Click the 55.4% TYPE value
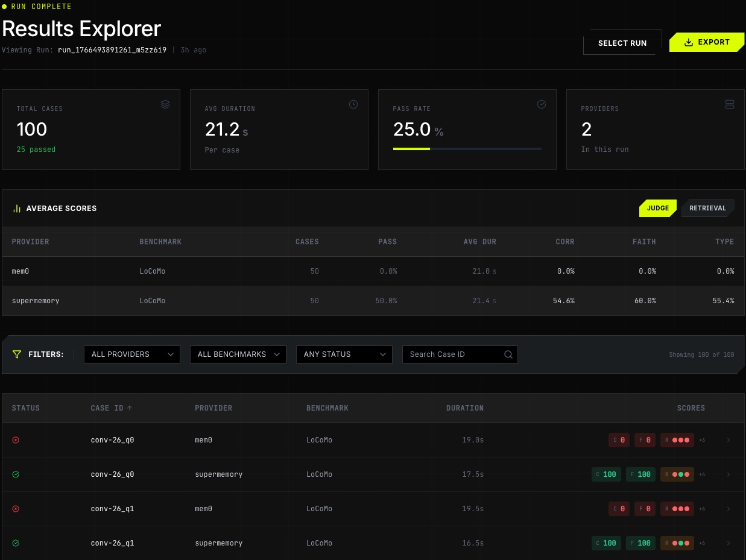746x560 pixels. tap(724, 300)
